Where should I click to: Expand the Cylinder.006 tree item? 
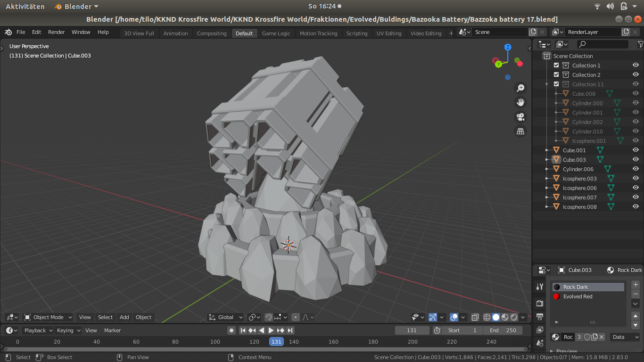click(547, 169)
